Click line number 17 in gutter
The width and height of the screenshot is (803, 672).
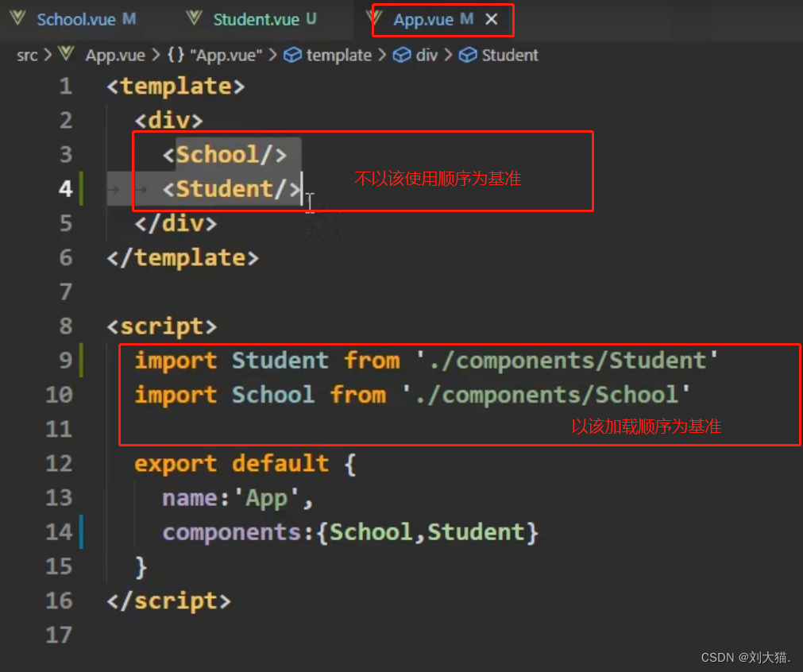tap(59, 635)
